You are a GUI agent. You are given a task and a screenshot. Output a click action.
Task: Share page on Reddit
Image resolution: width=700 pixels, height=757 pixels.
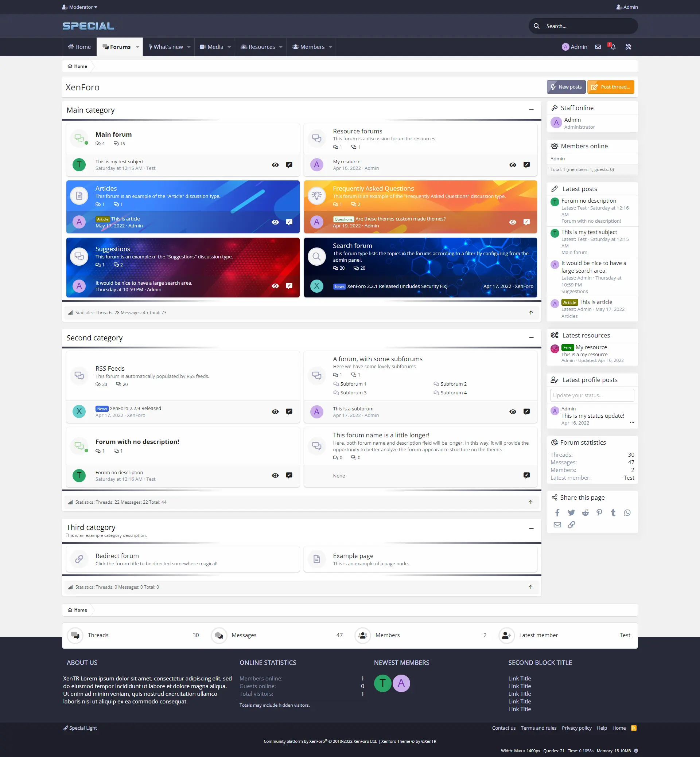tap(585, 513)
